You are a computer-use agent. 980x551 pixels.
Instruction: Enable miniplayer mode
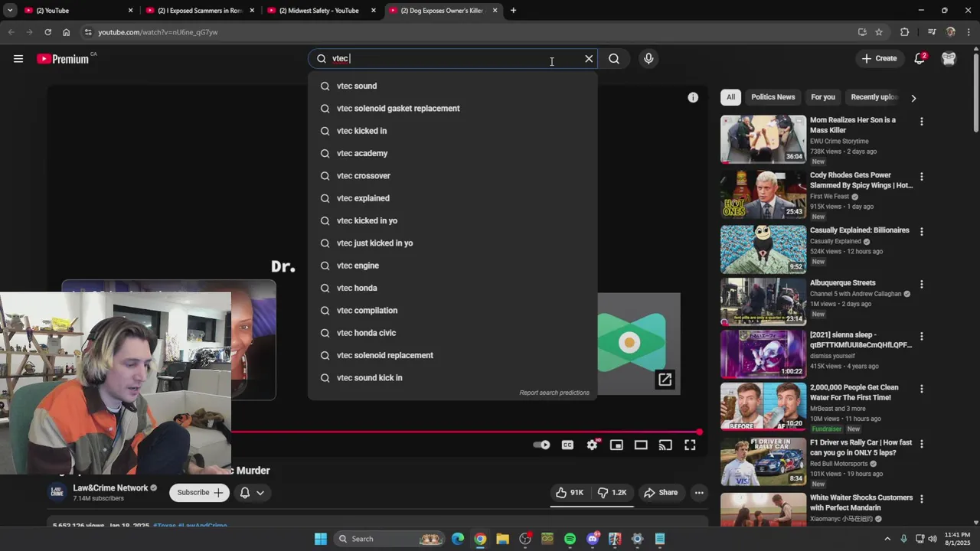(616, 445)
